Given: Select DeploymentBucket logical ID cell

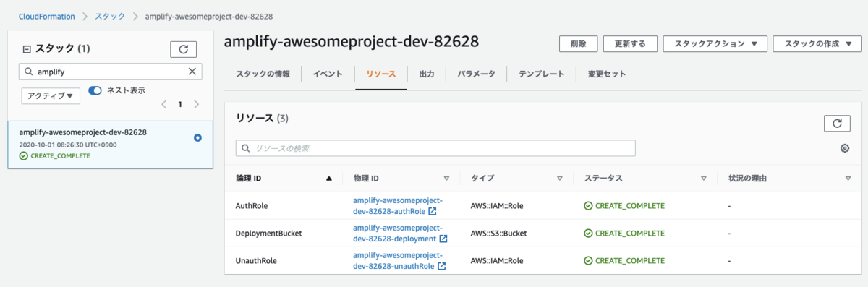Looking at the screenshot, I should [x=269, y=234].
